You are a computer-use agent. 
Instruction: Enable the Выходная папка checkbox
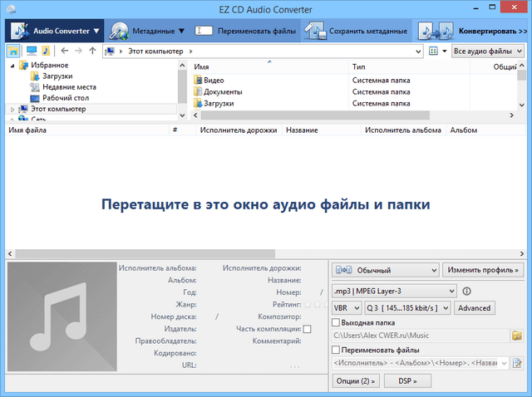(336, 322)
